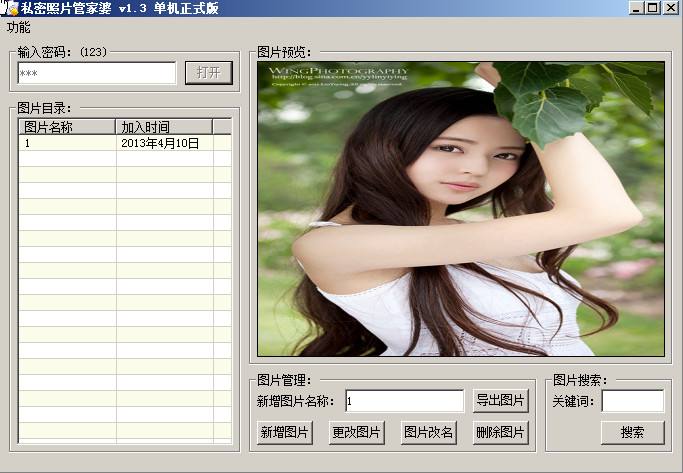
Task: Focus the 新增图片名称 text field
Action: point(405,401)
